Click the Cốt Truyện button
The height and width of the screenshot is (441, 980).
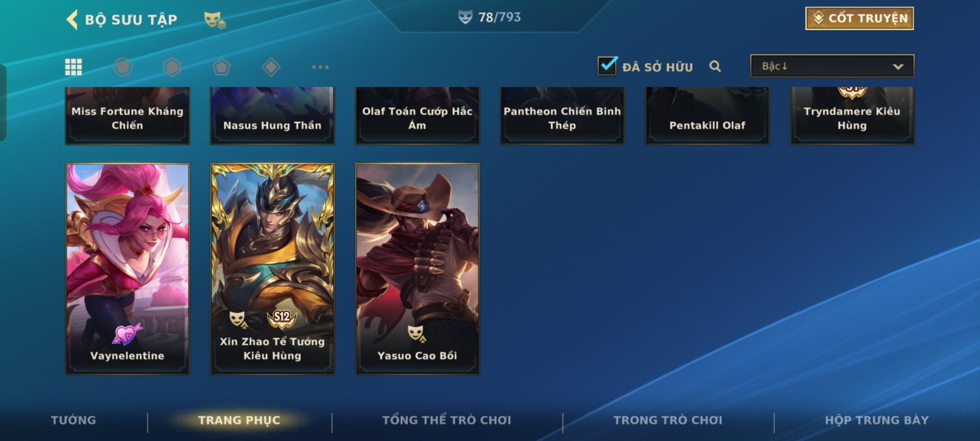click(860, 18)
